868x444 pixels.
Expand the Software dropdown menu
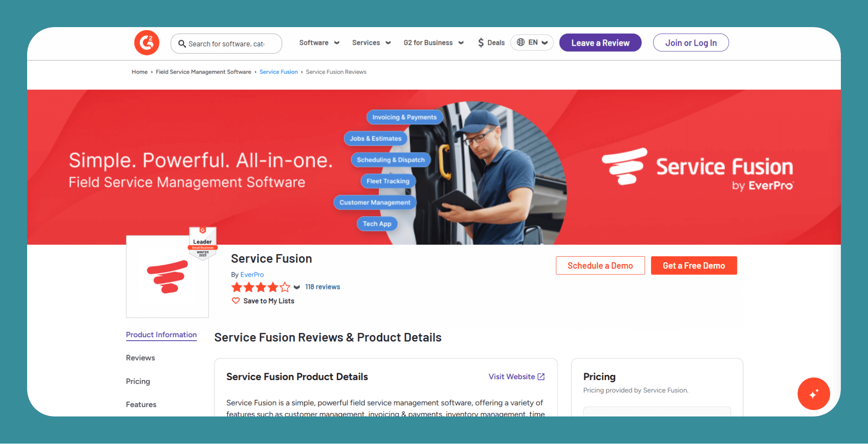(x=319, y=43)
